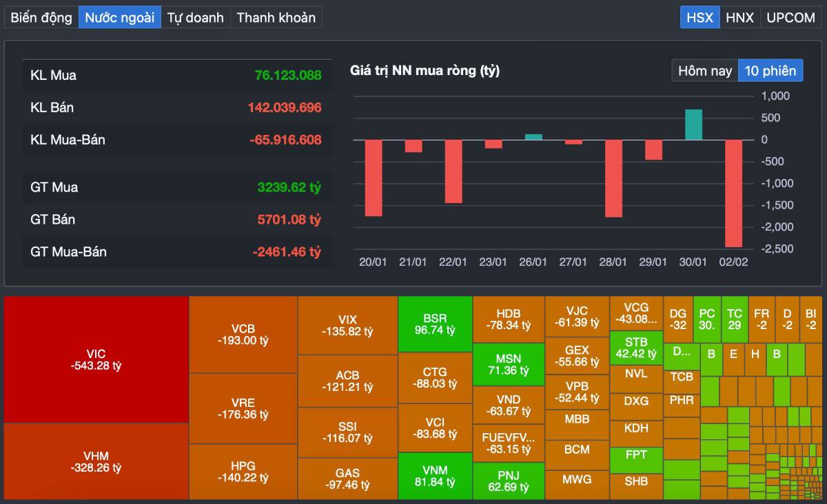This screenshot has height=504, width=827.
Task: Click the KL Mua value 76.123.088
Action: tap(288, 75)
